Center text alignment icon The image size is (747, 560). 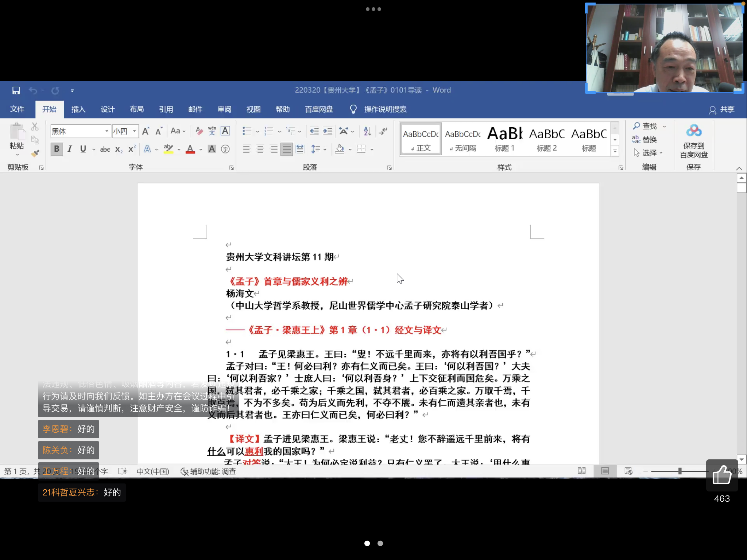260,149
